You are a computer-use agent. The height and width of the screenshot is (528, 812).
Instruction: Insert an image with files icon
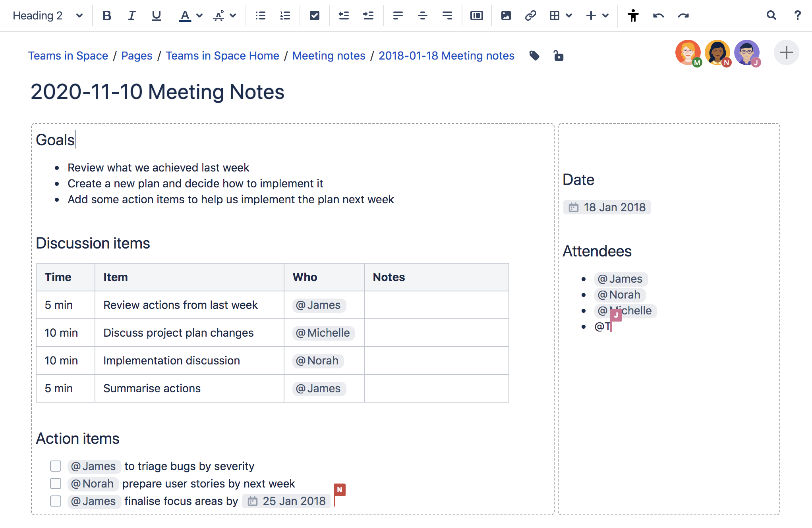506,15
